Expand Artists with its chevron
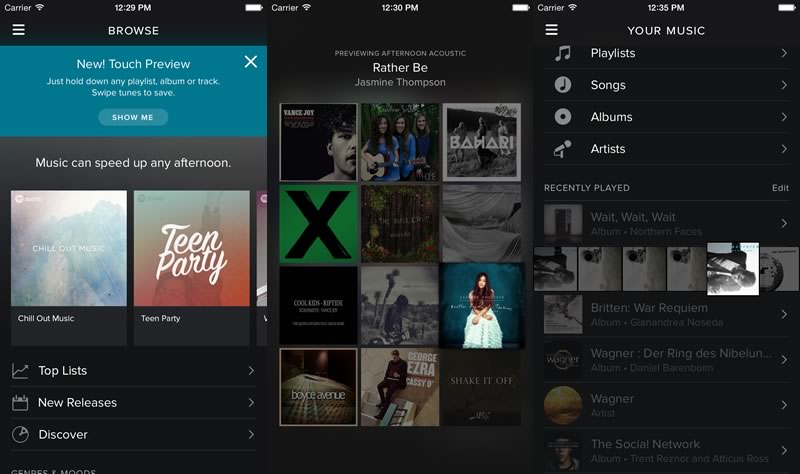Image resolution: width=800 pixels, height=474 pixels. pyautogui.click(x=784, y=149)
